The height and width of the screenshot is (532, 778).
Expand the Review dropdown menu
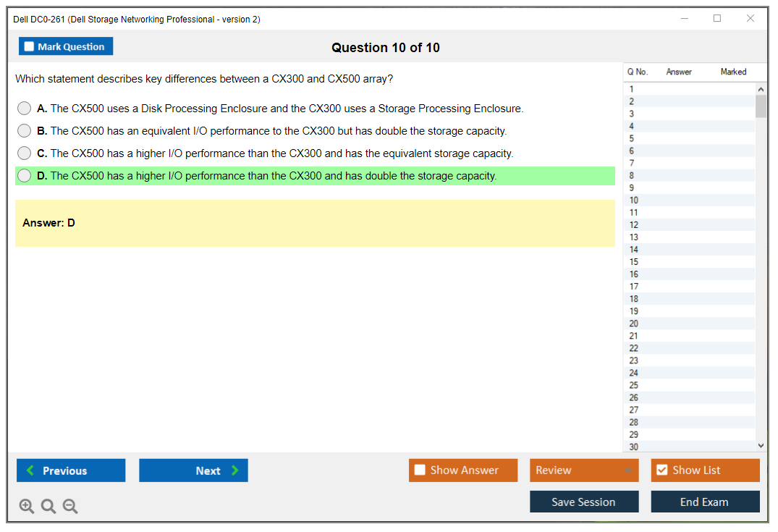click(628, 470)
